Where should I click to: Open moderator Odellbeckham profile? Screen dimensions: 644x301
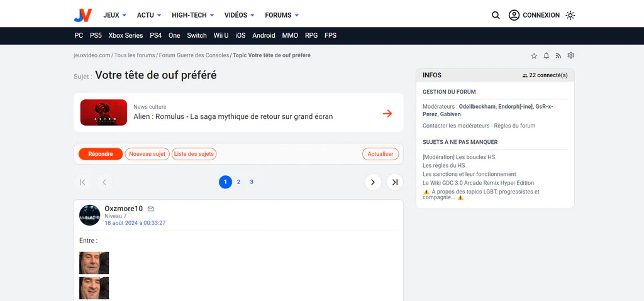[x=477, y=106]
